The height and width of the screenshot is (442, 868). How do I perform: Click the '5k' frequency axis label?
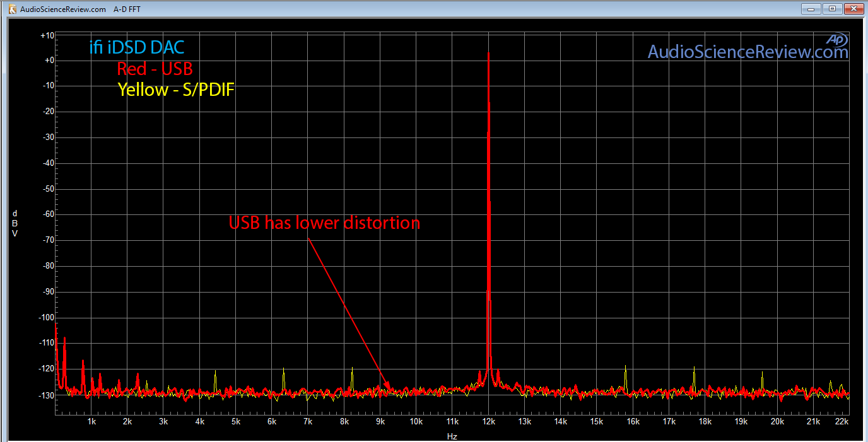click(236, 421)
